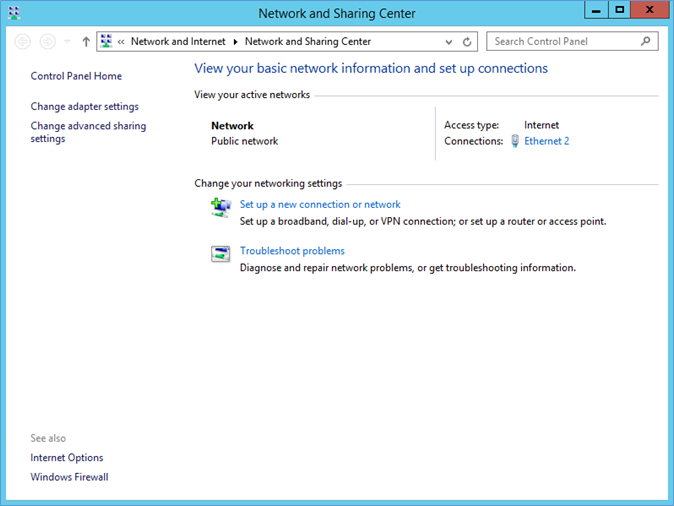Close the Network and Sharing Center window
The height and width of the screenshot is (506, 674).
(649, 10)
